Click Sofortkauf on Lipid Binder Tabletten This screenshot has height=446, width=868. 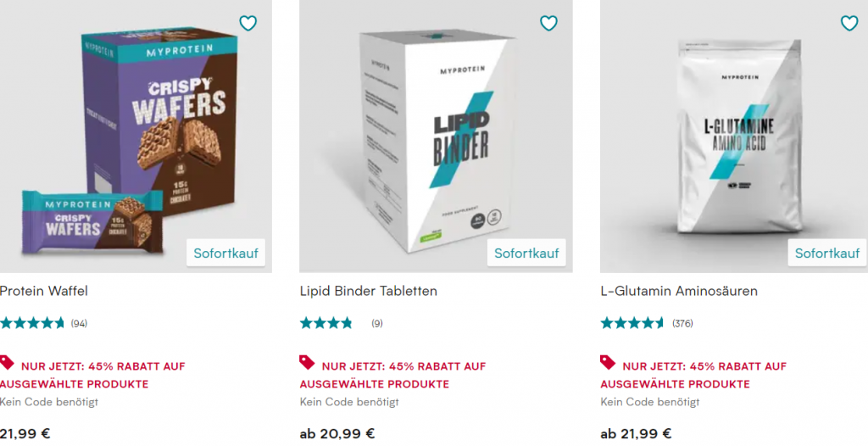(526, 254)
